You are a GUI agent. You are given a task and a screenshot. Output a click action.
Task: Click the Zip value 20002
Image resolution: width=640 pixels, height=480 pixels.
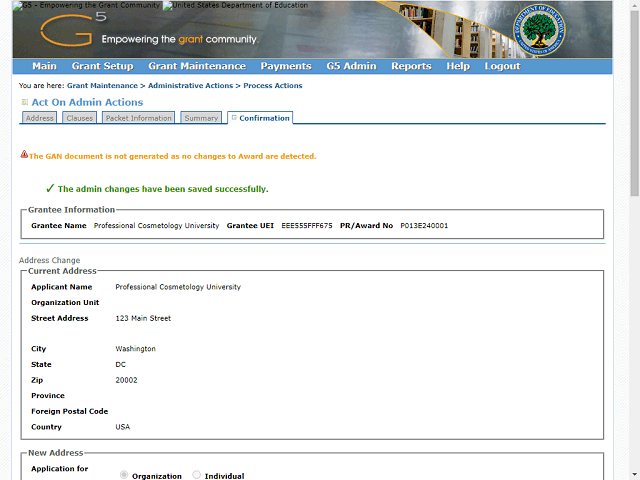point(126,380)
